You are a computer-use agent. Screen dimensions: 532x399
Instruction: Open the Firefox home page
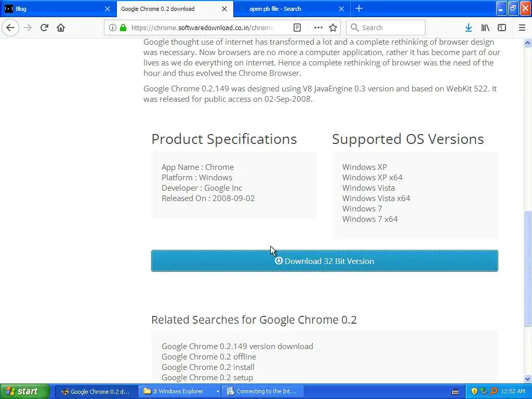(61, 28)
